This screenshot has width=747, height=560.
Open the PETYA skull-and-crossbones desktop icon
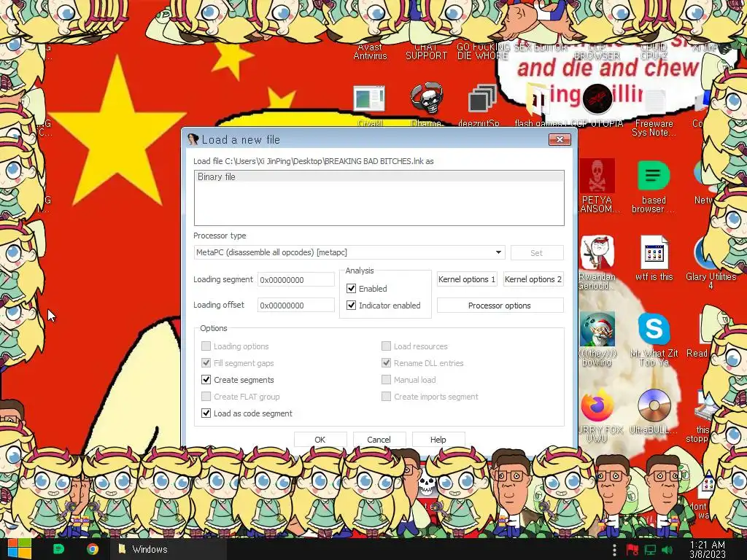point(597,176)
